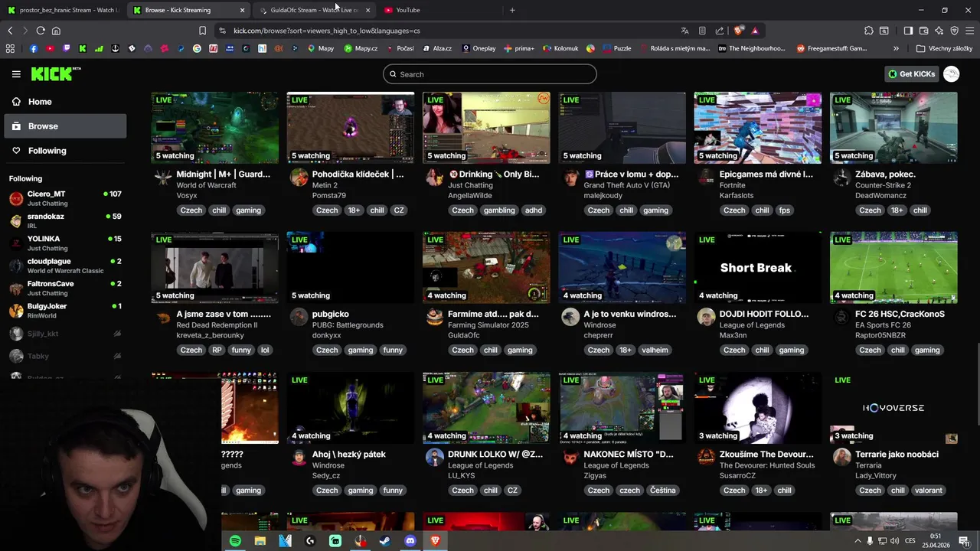The image size is (980, 551).
Task: Open the HoYoverse Terraria stream by Lady_Vittory
Action: (893, 408)
